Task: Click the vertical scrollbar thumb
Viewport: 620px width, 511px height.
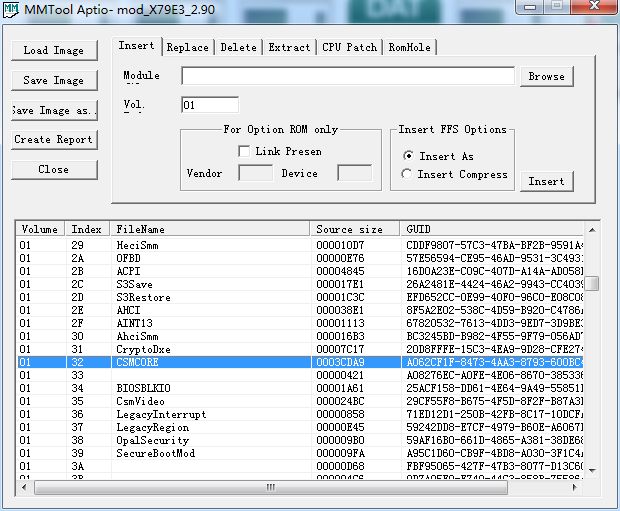Action: point(592,283)
